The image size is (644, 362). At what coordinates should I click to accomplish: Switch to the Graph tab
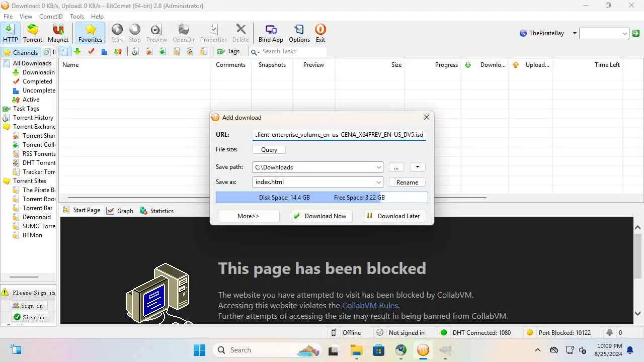[x=120, y=211]
